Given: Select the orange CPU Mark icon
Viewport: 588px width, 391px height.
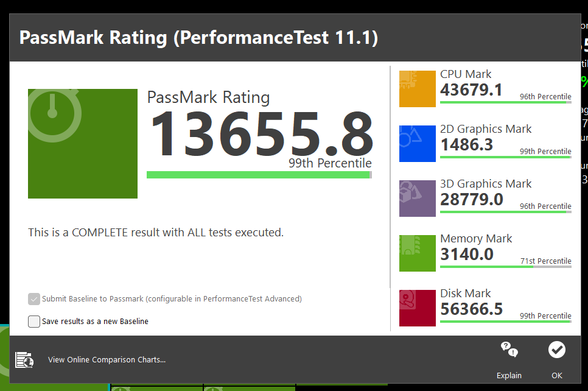Looking at the screenshot, I should [x=418, y=88].
